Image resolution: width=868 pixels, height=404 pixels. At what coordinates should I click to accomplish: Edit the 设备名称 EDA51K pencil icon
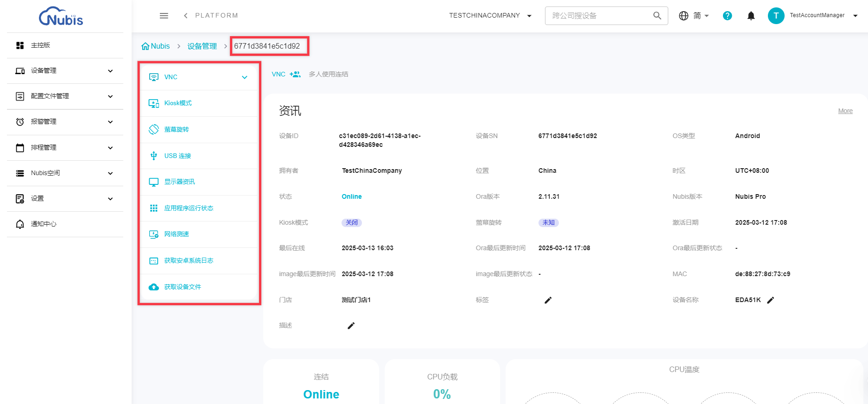(771, 300)
